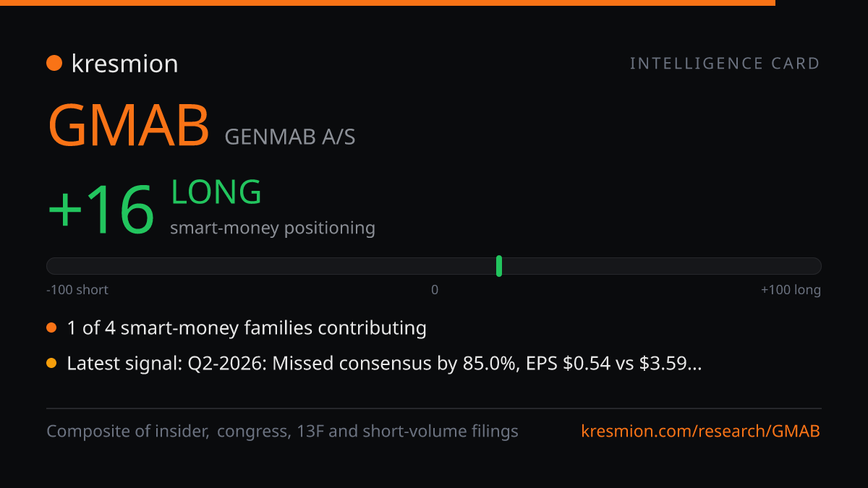Screen dimensions: 868x488
Task: Click the INTELLIGENCE CARD header label
Action: point(725,64)
